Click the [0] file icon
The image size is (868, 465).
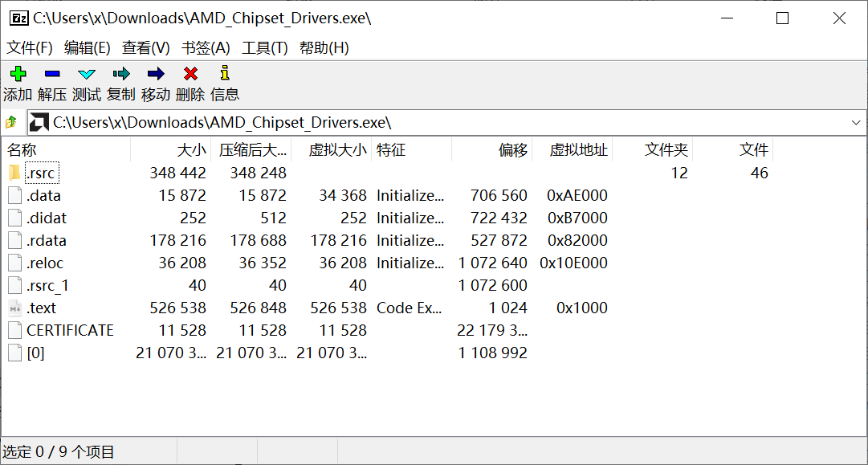(15, 353)
